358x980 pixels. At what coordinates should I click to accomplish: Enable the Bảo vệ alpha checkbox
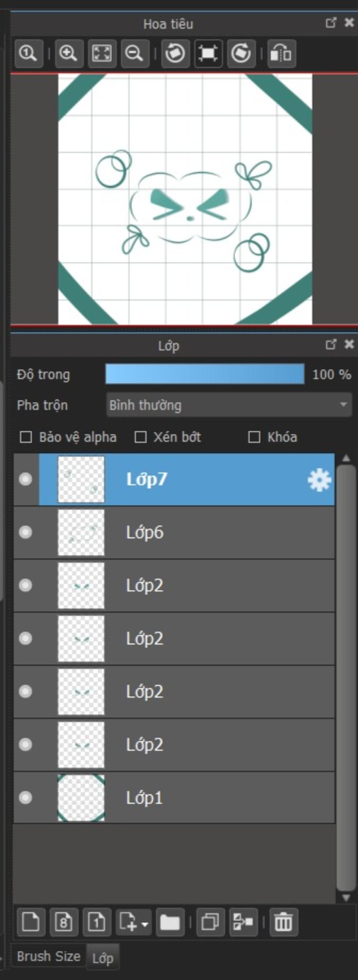tap(26, 437)
